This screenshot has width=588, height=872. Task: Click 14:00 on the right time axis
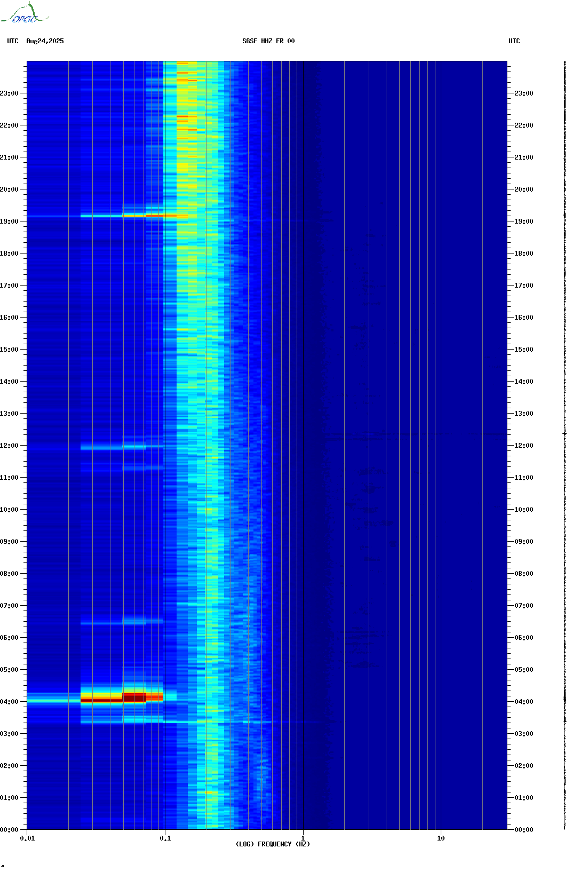point(524,382)
